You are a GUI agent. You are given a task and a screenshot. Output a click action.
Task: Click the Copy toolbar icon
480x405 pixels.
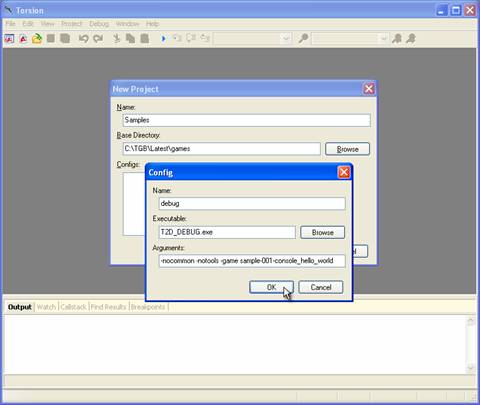point(130,39)
